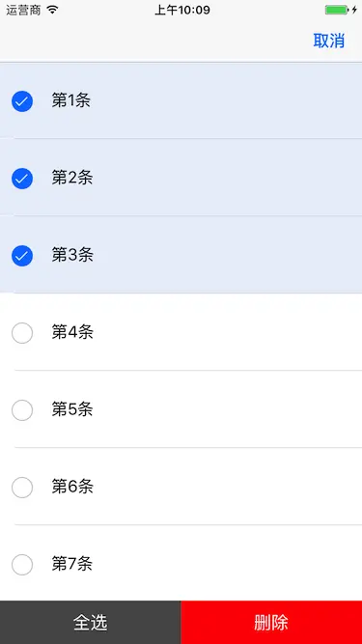Mark the circle next to 第7条
This screenshot has height=644, width=362.
coord(22,565)
